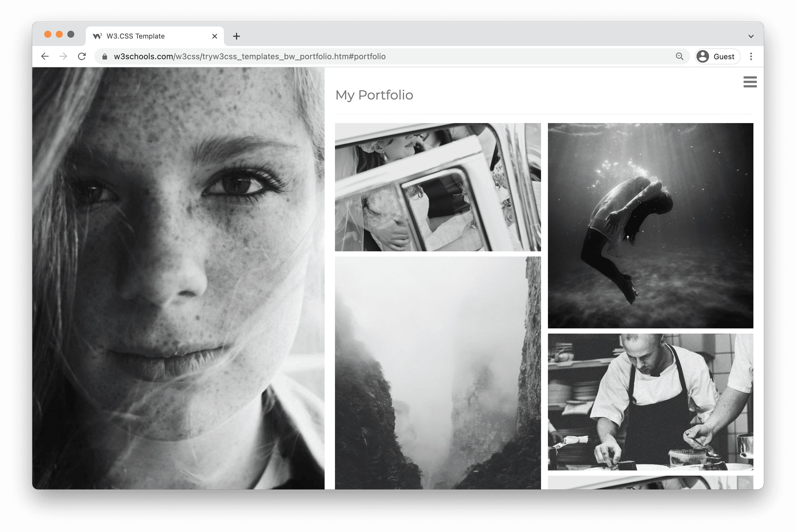Click the zoom magnifier in address bar
The image size is (796, 532).
coord(679,56)
